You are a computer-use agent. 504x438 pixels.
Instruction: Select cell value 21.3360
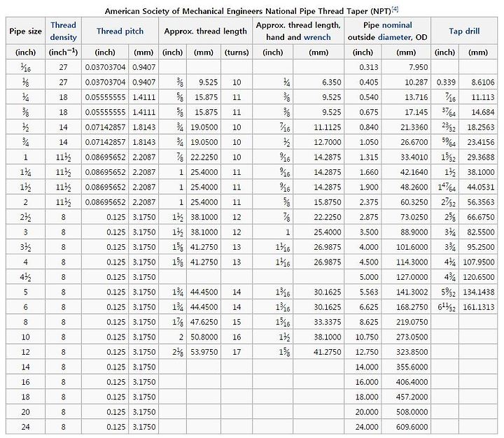pyautogui.click(x=414, y=127)
